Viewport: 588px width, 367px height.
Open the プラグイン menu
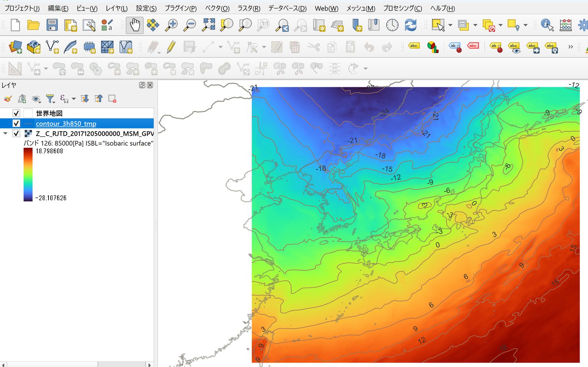[180, 8]
